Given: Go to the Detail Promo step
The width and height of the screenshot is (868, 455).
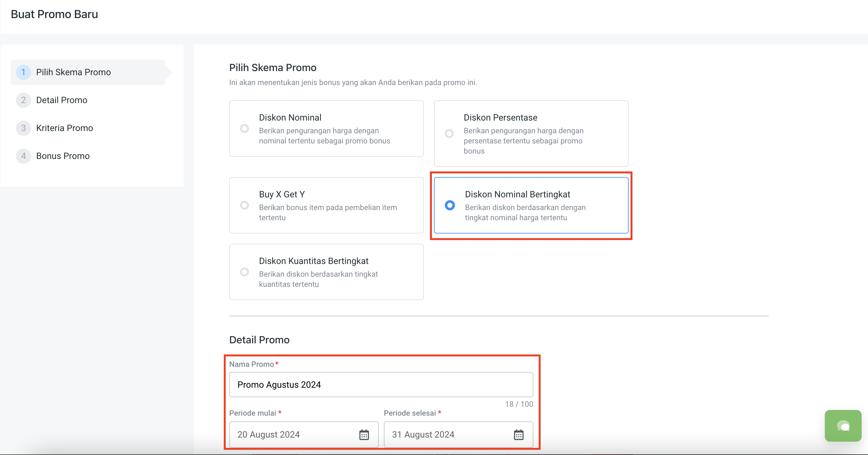Looking at the screenshot, I should click(62, 100).
